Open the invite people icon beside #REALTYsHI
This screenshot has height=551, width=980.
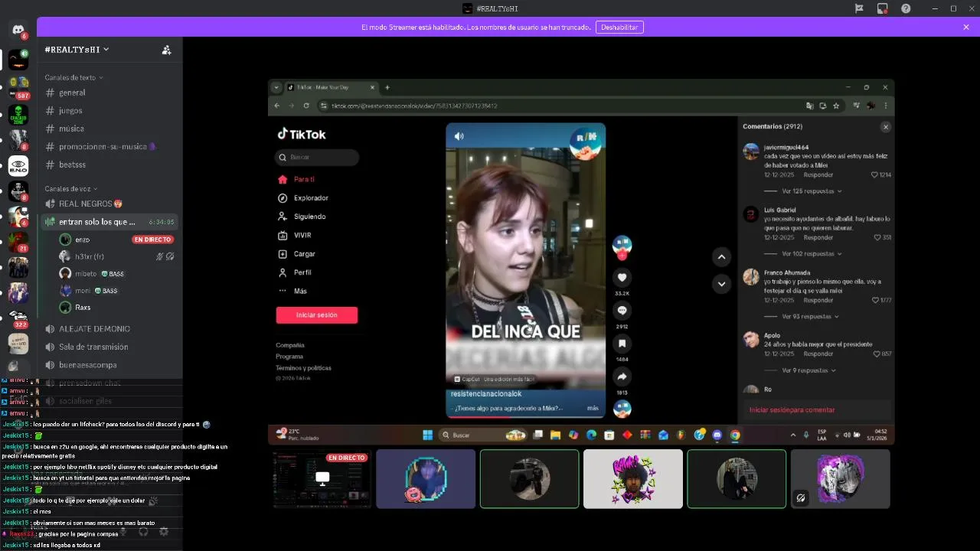pos(166,50)
